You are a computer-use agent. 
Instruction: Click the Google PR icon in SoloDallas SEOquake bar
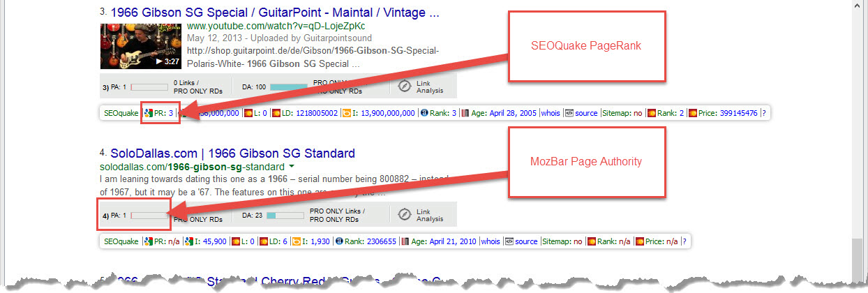point(148,241)
